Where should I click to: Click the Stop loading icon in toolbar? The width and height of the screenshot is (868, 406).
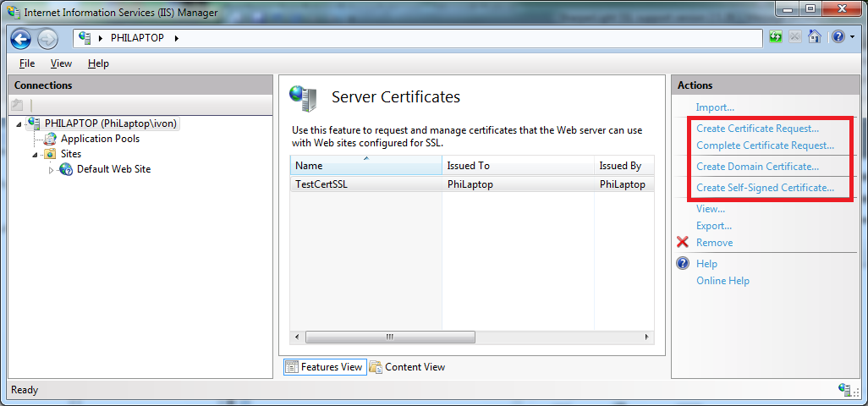795,37
